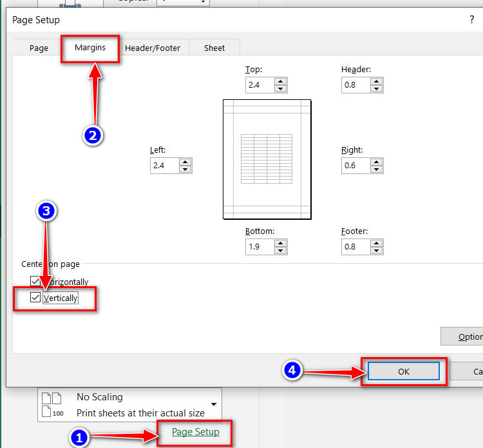This screenshot has height=448, width=483.
Task: Click the Header margin input field
Action: pyautogui.click(x=355, y=85)
